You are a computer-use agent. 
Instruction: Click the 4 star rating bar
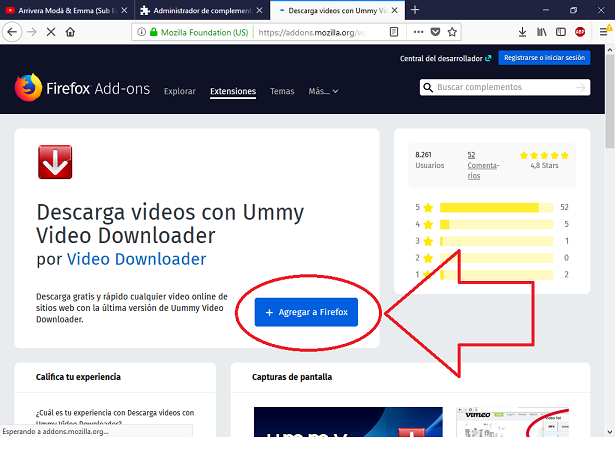coord(496,224)
